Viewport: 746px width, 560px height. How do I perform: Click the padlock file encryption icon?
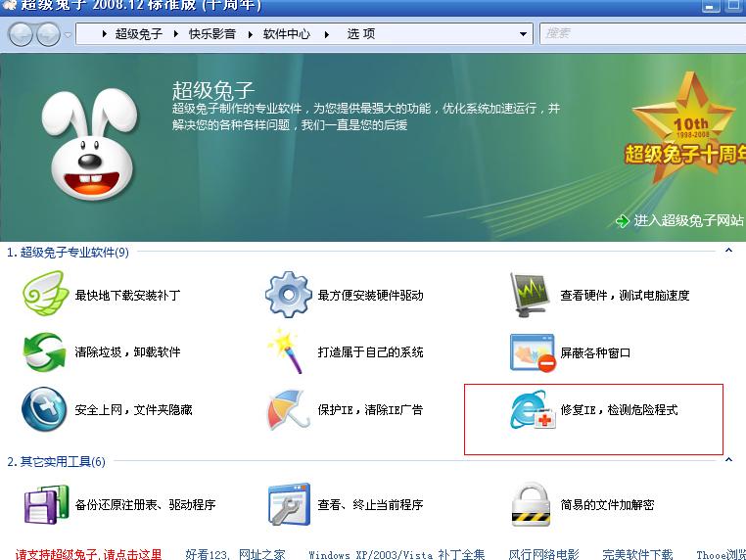click(531, 505)
